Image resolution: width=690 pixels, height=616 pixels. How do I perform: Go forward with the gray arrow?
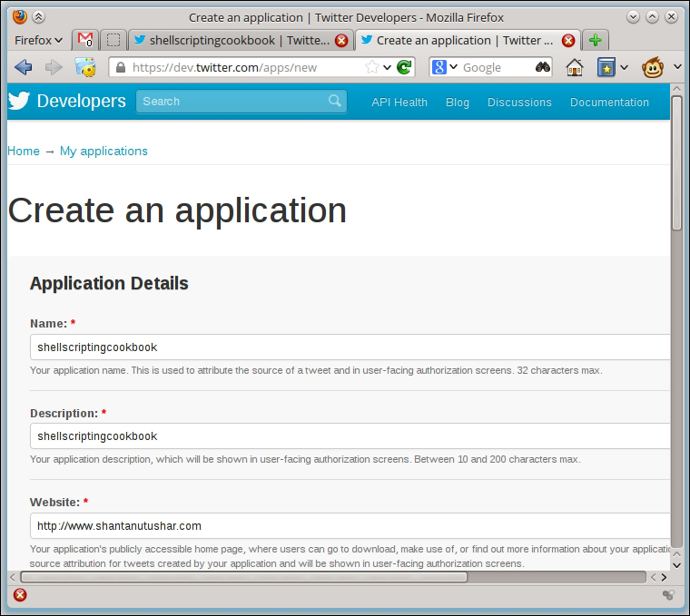54,67
